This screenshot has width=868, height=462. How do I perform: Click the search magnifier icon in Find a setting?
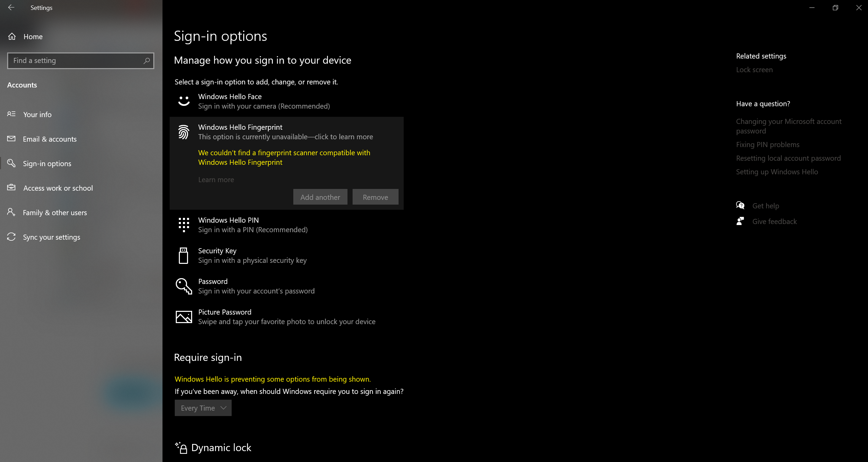(146, 61)
